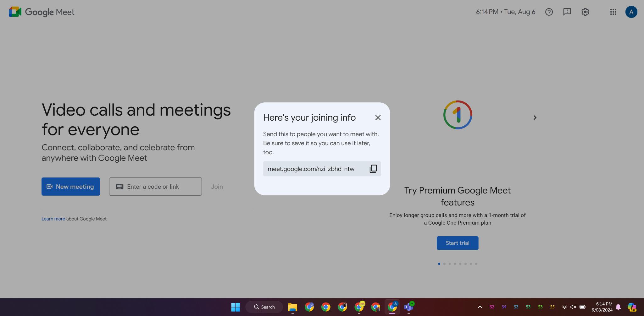The width and height of the screenshot is (644, 316).
Task: Click the 'Try Premium Google Meet features' heading
Action: [458, 196]
